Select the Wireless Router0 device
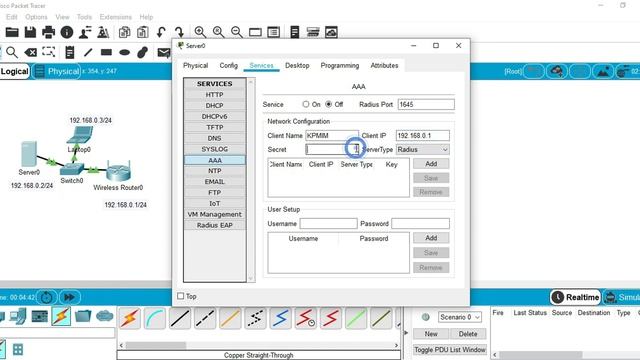Viewport: 640px width, 360px height. coord(118,171)
